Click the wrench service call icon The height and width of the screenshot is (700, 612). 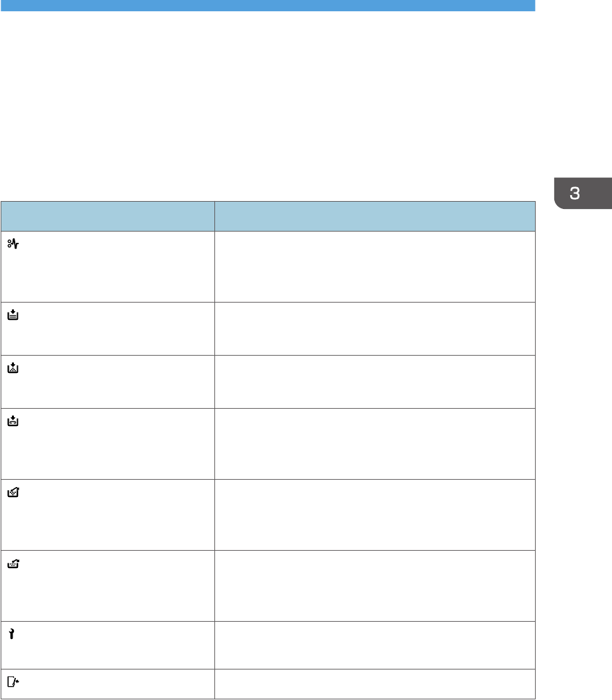pos(11,634)
